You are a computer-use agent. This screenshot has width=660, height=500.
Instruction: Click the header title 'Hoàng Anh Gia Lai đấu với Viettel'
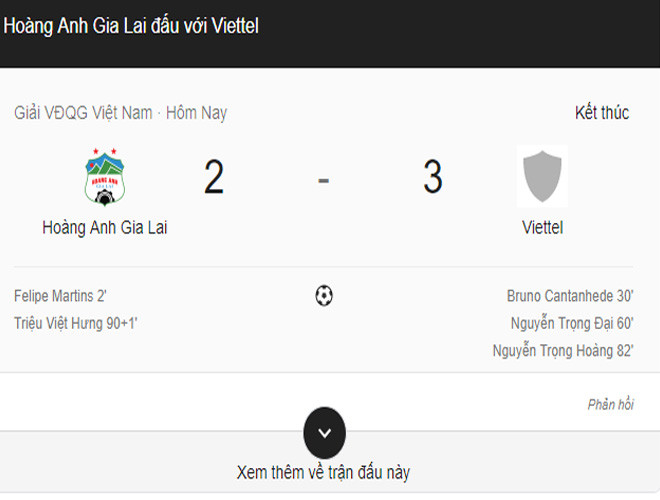click(131, 26)
